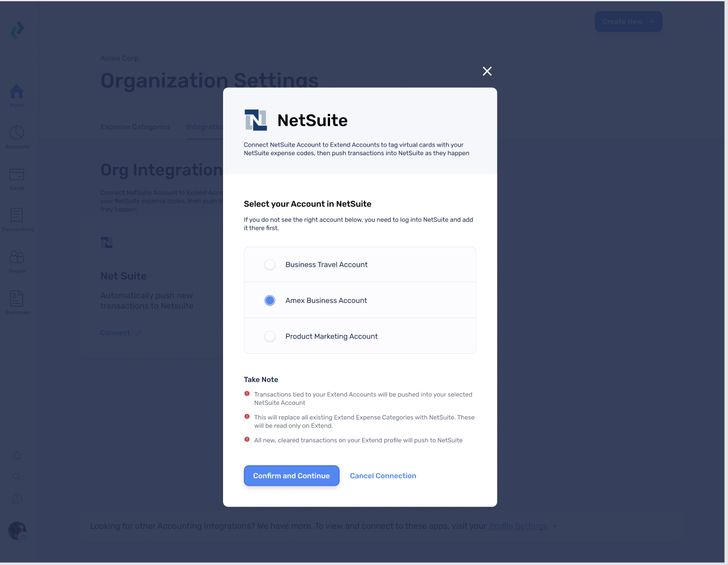Open the Cards icon in sidebar
Image resolution: width=728 pixels, height=565 pixels.
pos(17,174)
